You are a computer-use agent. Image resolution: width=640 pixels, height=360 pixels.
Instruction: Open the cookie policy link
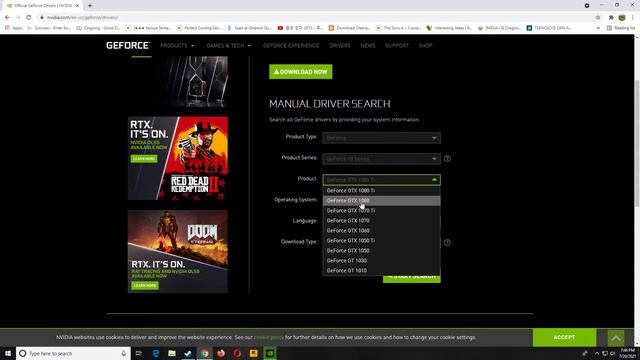tap(269, 338)
